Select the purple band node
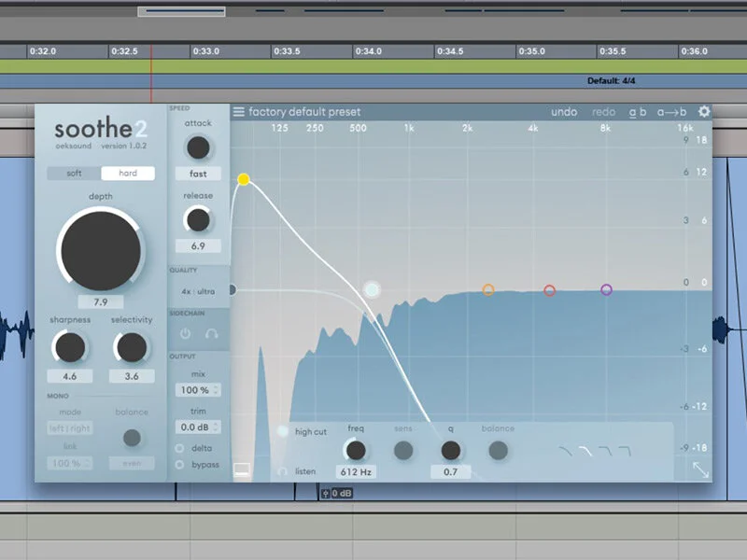Screen dimensions: 747x560 pos(606,289)
